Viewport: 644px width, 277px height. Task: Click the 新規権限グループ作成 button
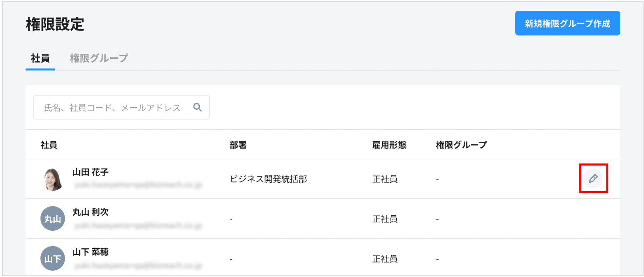(567, 23)
